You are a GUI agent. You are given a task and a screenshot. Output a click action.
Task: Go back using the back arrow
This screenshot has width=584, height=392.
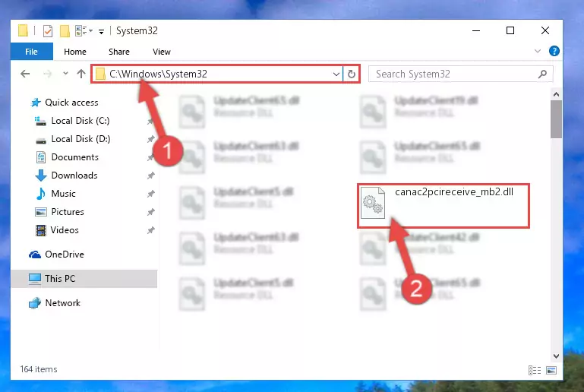(x=25, y=74)
